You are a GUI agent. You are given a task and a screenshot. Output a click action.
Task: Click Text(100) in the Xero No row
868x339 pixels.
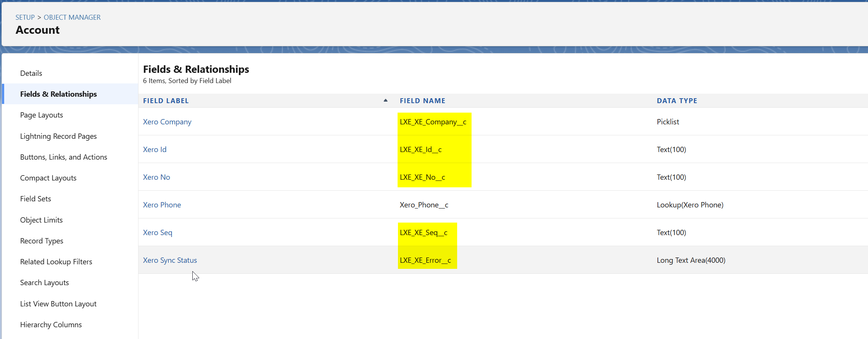(671, 177)
